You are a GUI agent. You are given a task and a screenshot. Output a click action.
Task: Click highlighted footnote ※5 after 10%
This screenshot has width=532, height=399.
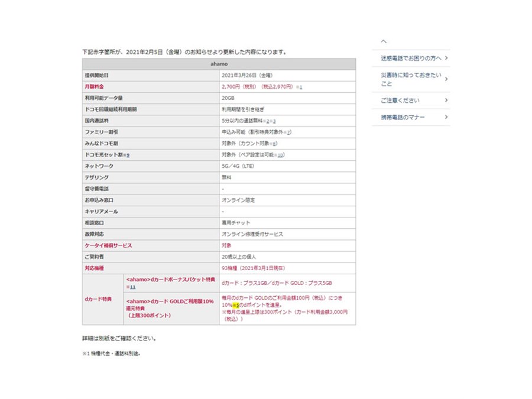[x=236, y=305]
